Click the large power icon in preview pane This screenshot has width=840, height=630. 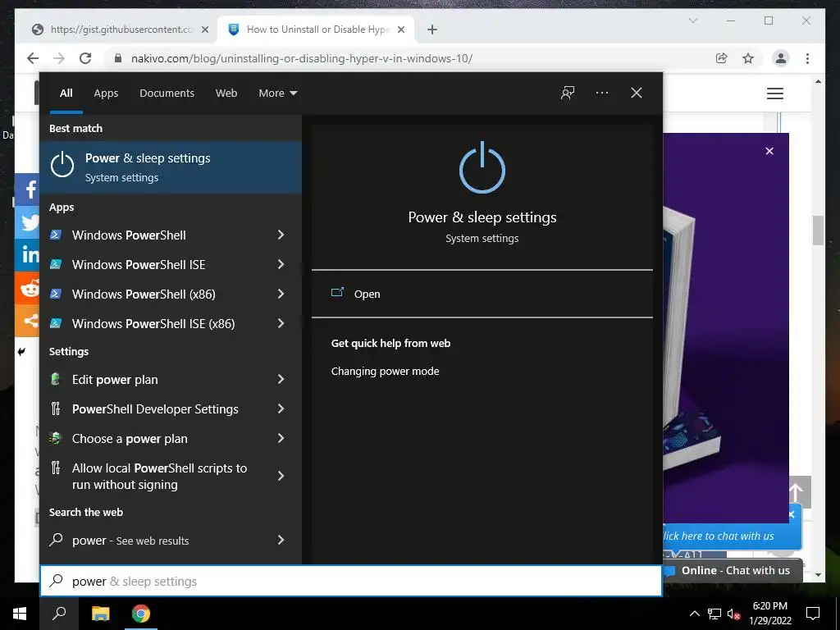[x=482, y=167]
